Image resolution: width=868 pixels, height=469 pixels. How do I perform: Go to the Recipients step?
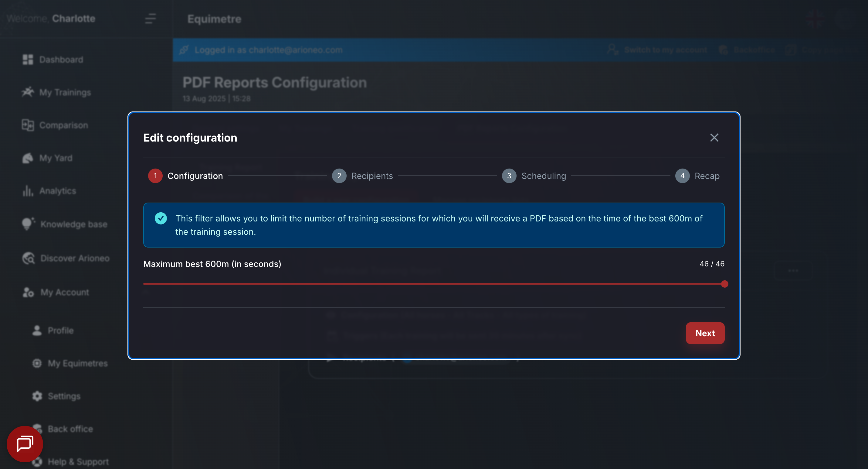(x=362, y=176)
